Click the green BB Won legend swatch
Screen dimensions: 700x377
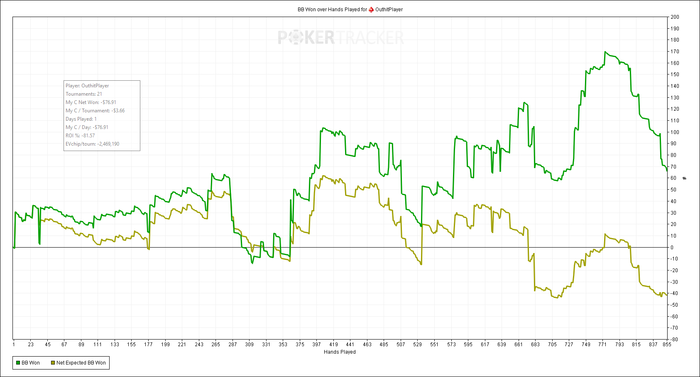click(18, 363)
